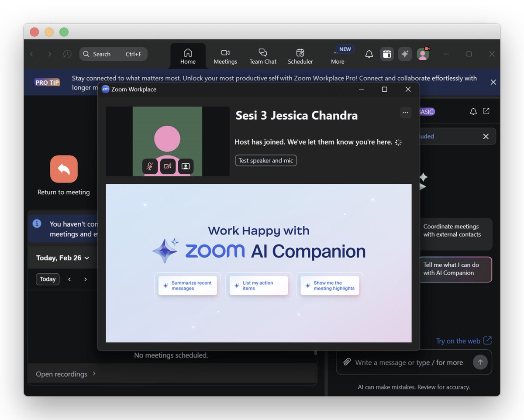Turn on the camera in video preview
The height and width of the screenshot is (420, 524).
click(x=168, y=166)
